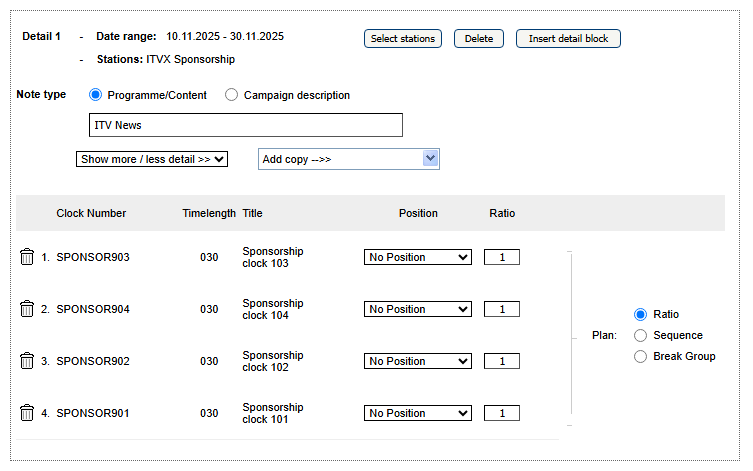The width and height of the screenshot is (753, 471).
Task: Delete the SPONSOR903 row with trash icon
Action: pos(27,257)
